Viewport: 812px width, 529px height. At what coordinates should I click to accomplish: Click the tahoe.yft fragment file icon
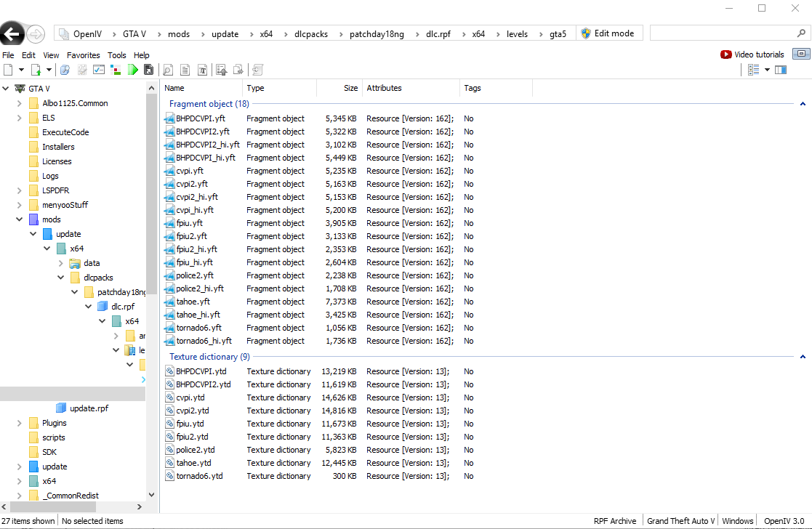[x=169, y=302]
